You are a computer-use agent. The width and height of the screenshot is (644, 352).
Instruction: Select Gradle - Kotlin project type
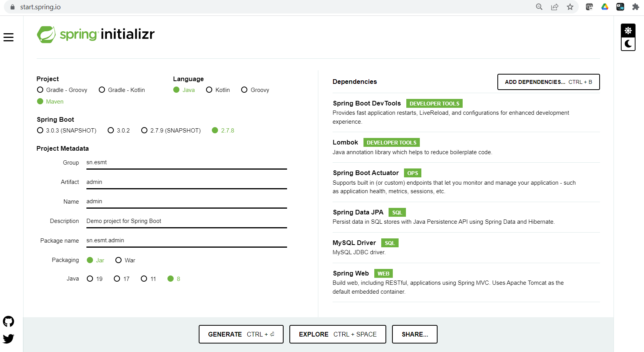click(122, 90)
